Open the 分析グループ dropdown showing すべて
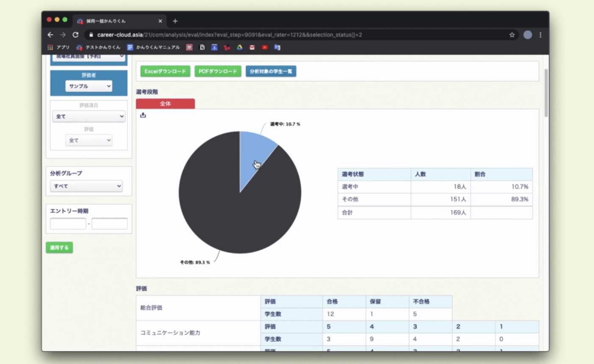Viewport: 594px width, 364px height. pos(86,186)
